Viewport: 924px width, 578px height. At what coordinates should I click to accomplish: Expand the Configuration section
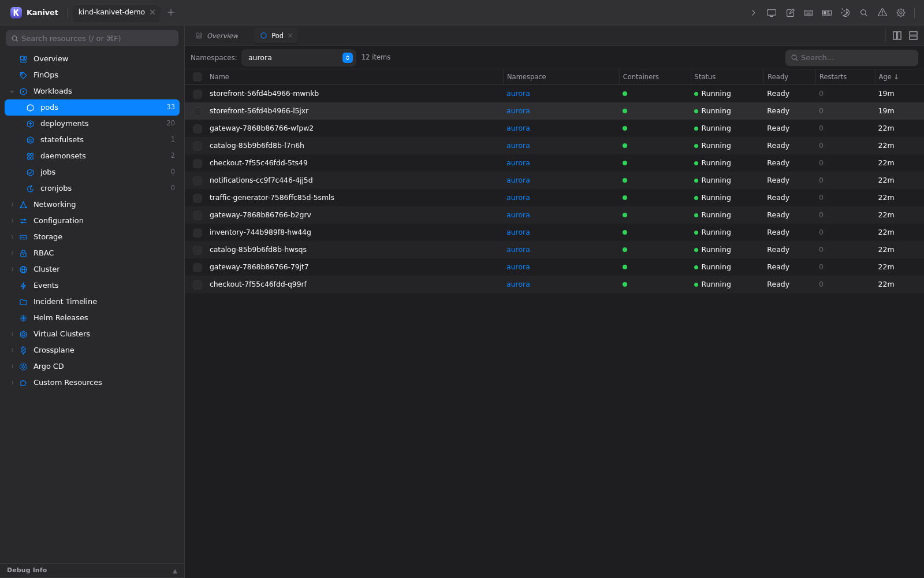click(x=12, y=221)
